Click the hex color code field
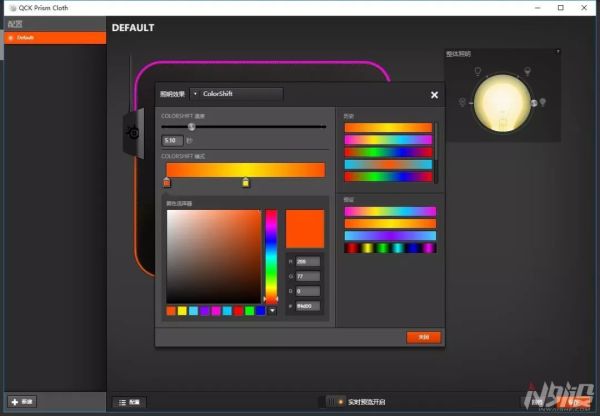Image resolution: width=600 pixels, height=416 pixels. tap(308, 306)
